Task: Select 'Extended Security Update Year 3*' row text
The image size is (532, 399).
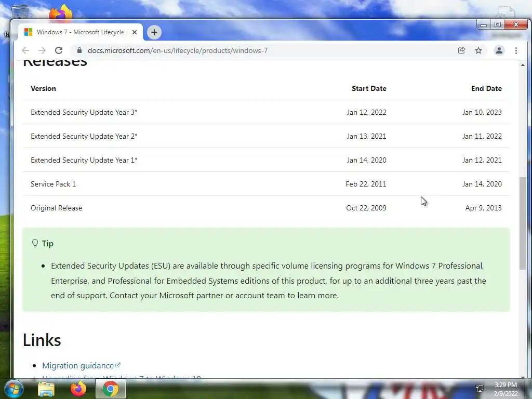Action: 84,112
